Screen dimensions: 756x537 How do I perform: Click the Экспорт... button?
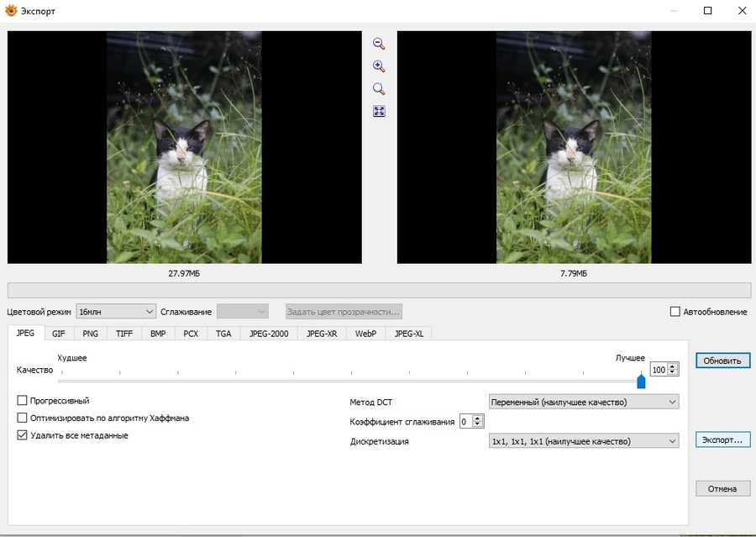(x=722, y=440)
